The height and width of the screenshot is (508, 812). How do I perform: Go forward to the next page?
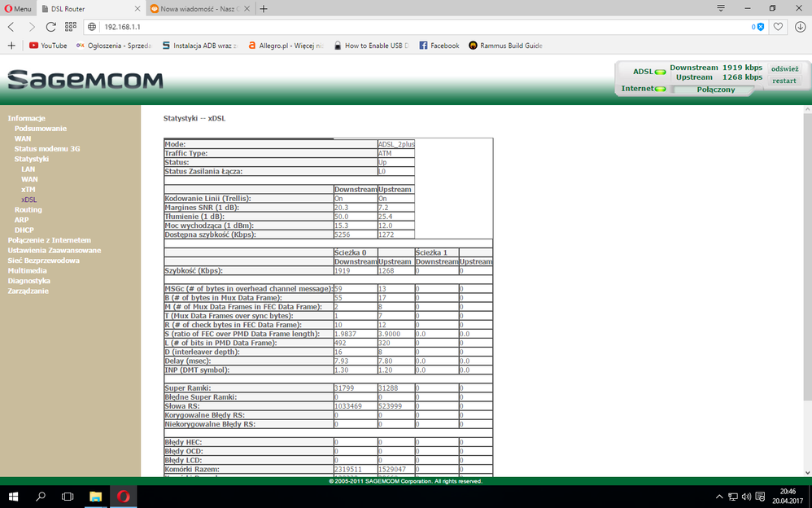pos(31,27)
